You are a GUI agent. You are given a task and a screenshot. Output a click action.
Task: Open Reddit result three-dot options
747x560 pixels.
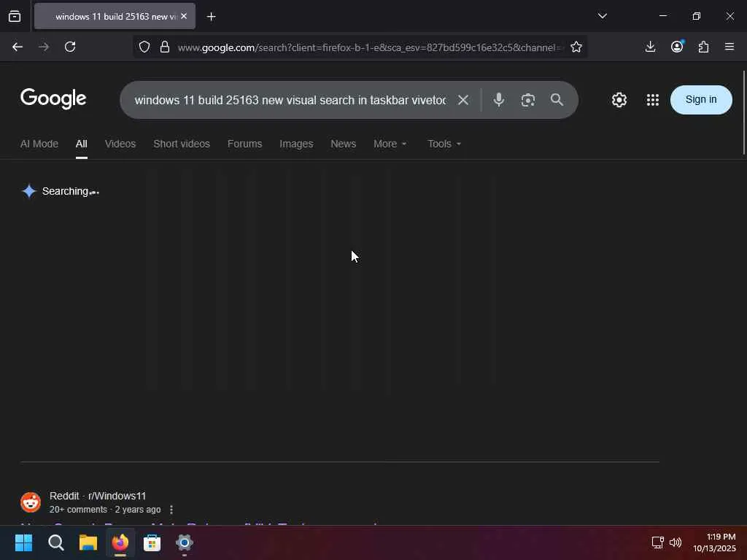tap(171, 510)
